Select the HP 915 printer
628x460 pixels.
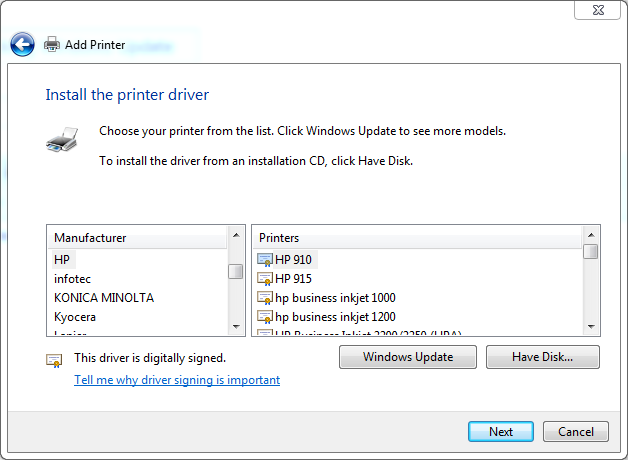(293, 279)
